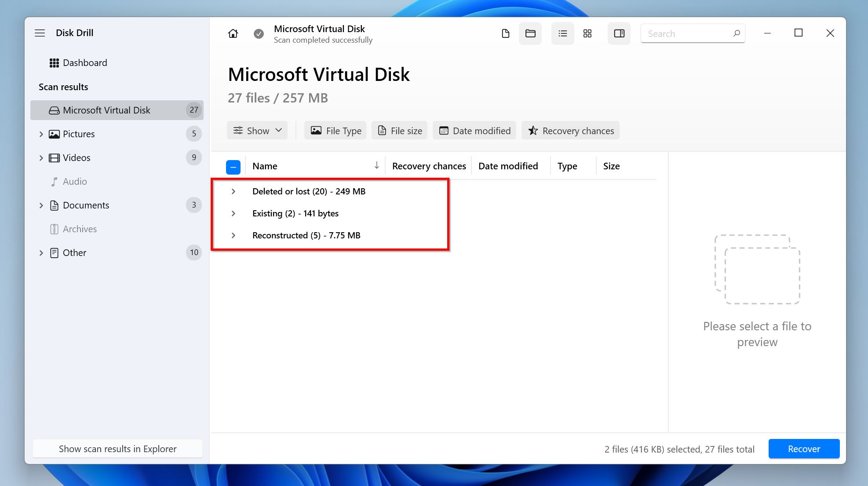Image resolution: width=868 pixels, height=486 pixels.
Task: Click the Archives zip icon
Action: point(54,229)
